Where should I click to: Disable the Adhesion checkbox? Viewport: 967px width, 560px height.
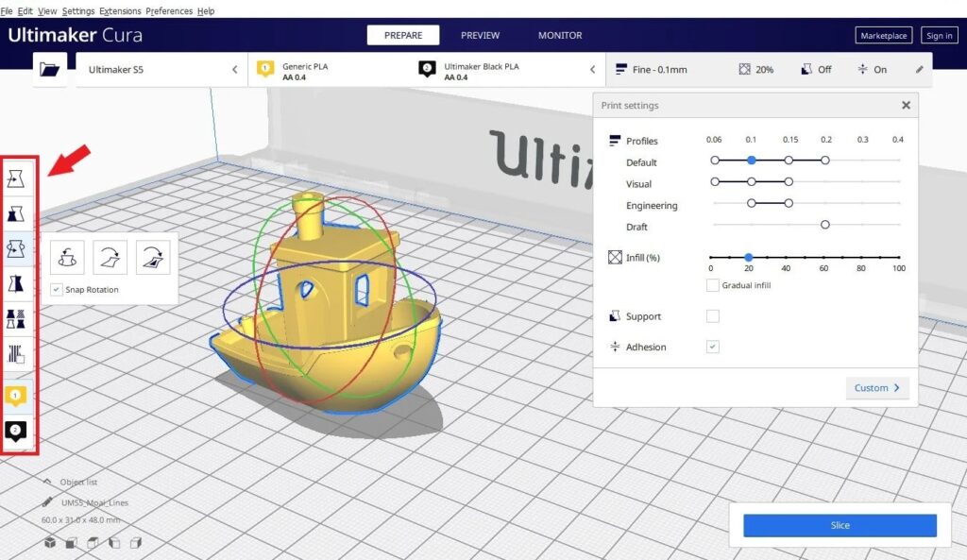pos(712,347)
